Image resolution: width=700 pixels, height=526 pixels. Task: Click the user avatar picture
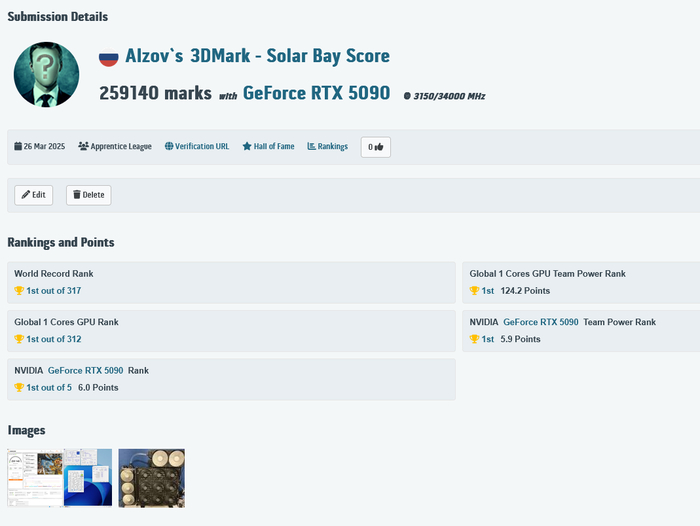pos(46,75)
